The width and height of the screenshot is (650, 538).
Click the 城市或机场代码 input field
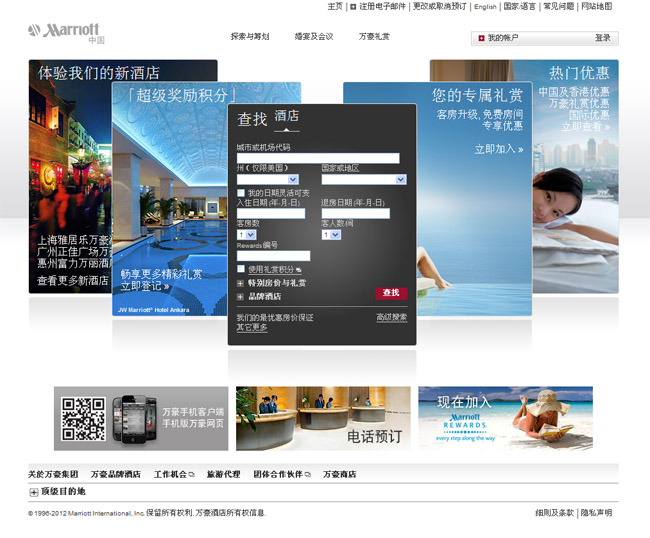(x=317, y=158)
